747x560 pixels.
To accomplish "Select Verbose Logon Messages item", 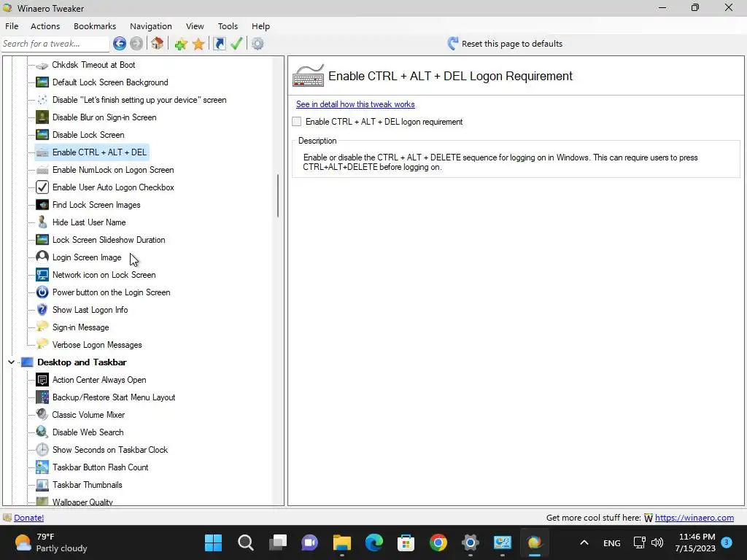I will [97, 345].
